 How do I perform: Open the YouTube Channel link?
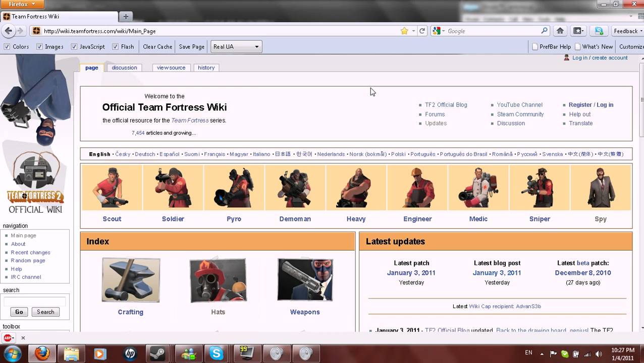(520, 105)
